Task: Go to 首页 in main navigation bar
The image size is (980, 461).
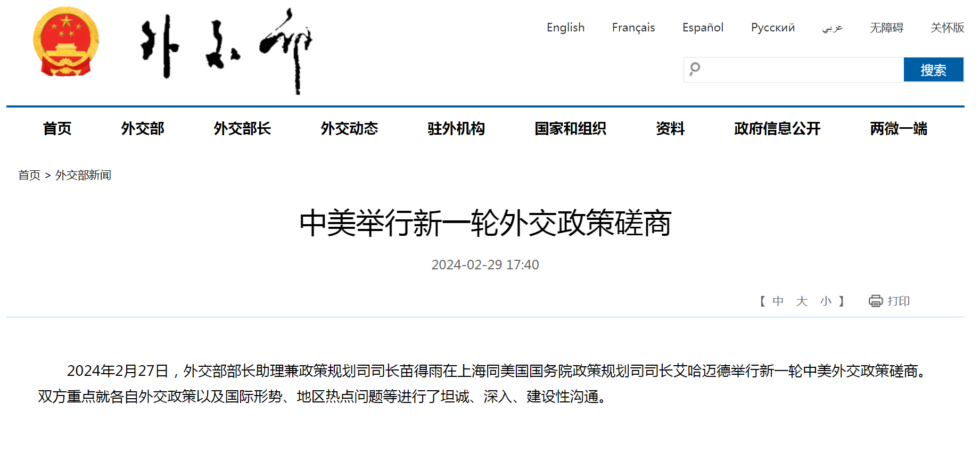Action: (x=57, y=129)
